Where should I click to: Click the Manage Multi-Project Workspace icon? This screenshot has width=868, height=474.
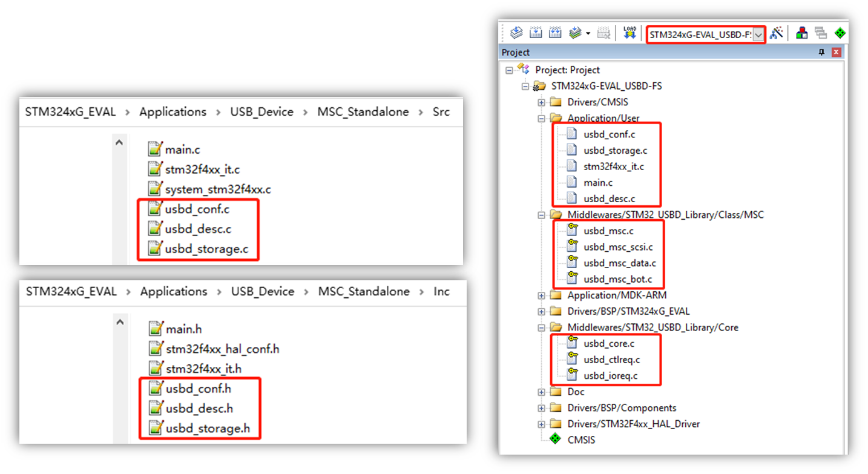[x=821, y=33]
